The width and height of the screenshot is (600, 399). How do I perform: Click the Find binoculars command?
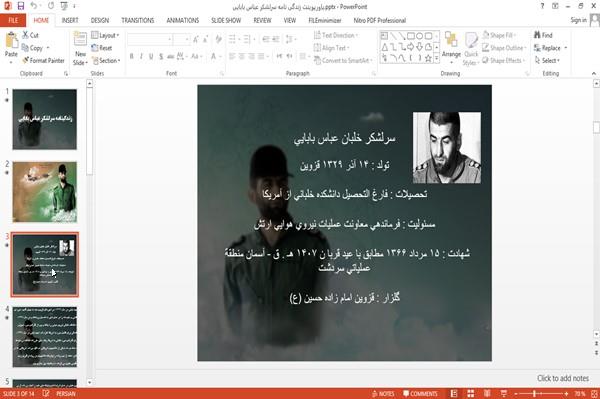[543, 35]
